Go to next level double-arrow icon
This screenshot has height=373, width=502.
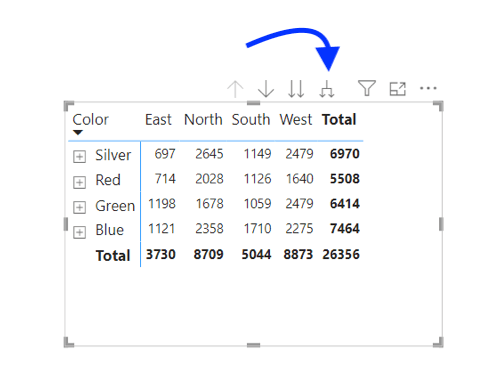(296, 89)
